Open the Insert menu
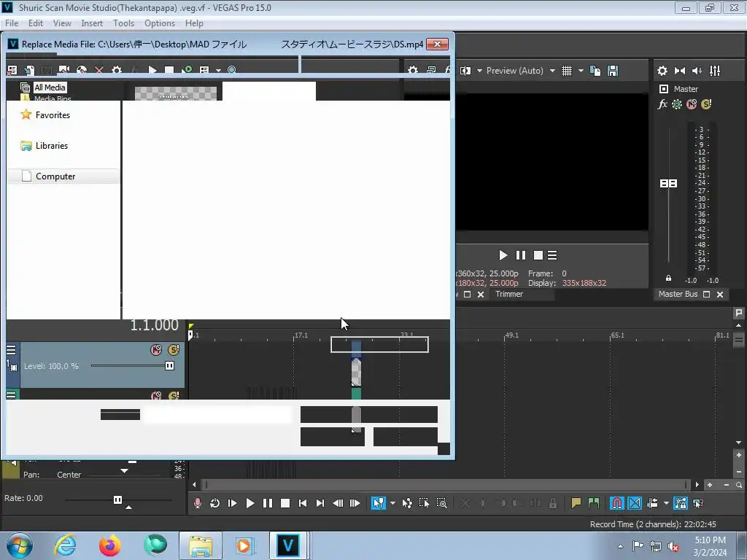The width and height of the screenshot is (747, 560). click(92, 23)
